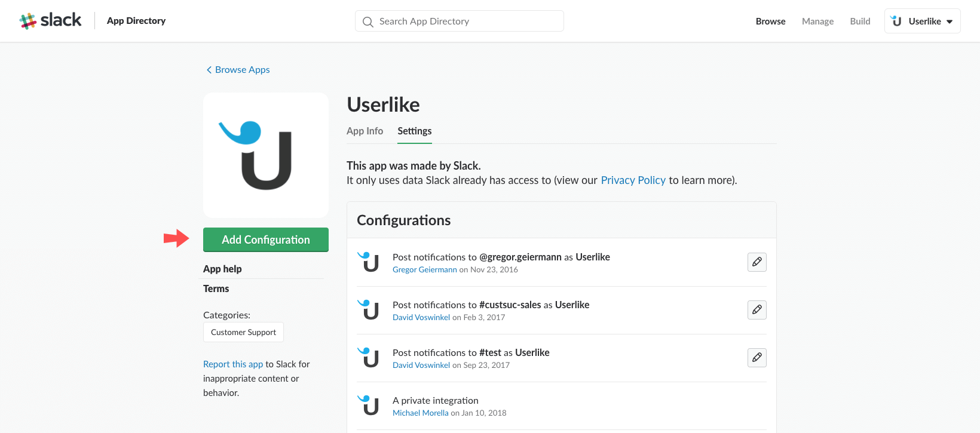Open the App help link
Screen dimensions: 980x433
222,269
